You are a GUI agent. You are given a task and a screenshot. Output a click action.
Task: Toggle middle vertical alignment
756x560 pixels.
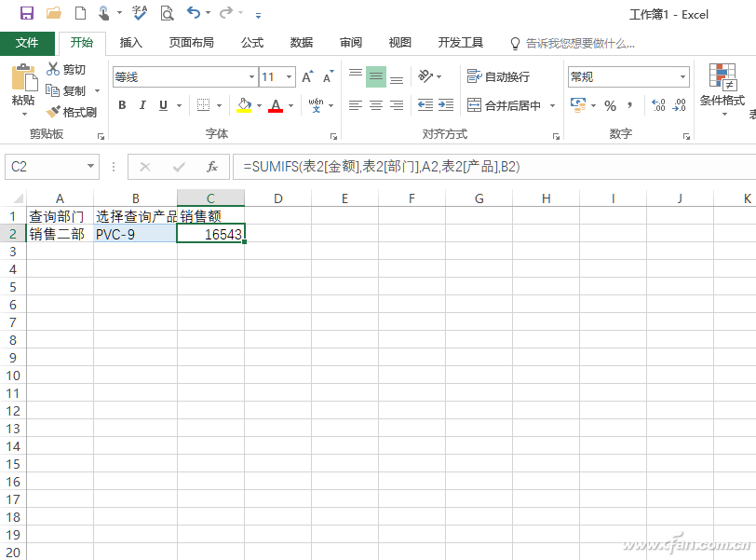coord(376,76)
